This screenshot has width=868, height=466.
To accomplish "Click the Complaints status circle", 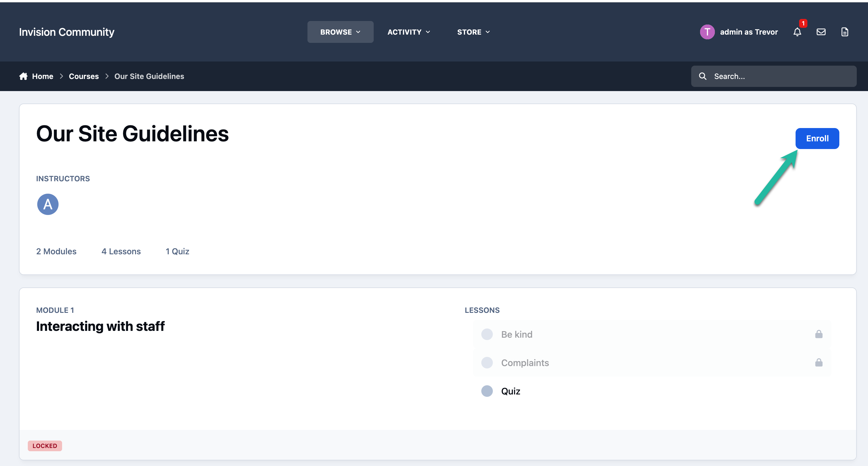I will pos(487,363).
